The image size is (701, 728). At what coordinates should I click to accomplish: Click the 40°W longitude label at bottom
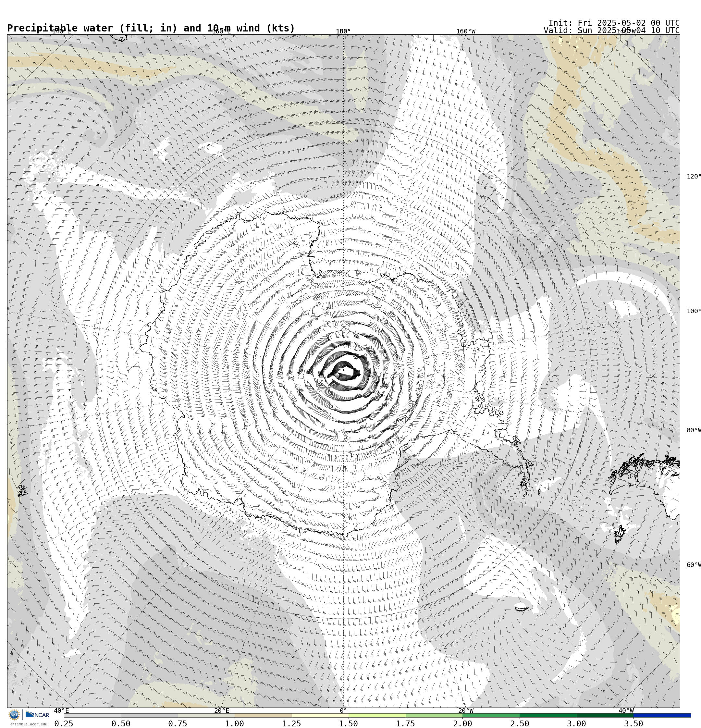click(626, 710)
